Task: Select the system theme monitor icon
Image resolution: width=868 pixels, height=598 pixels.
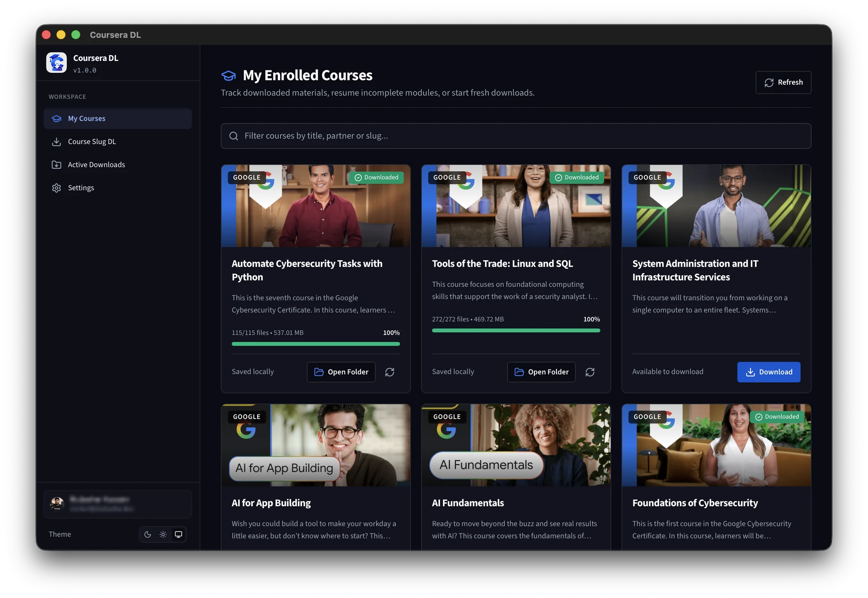Action: click(x=179, y=534)
